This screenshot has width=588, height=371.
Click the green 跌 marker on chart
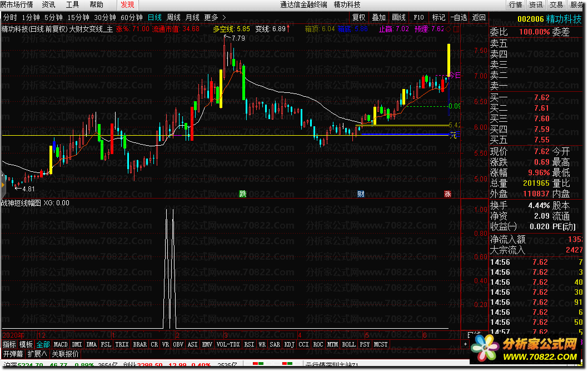pos(243,194)
